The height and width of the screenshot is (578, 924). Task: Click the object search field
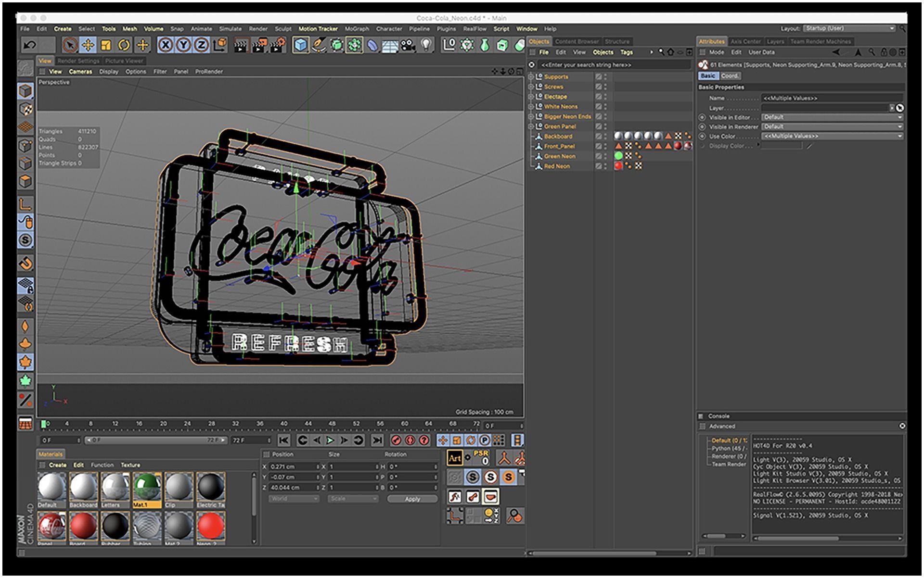point(614,65)
